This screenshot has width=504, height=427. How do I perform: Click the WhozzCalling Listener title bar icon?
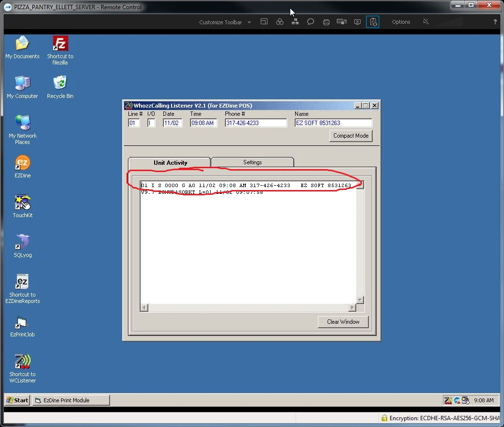[128, 106]
